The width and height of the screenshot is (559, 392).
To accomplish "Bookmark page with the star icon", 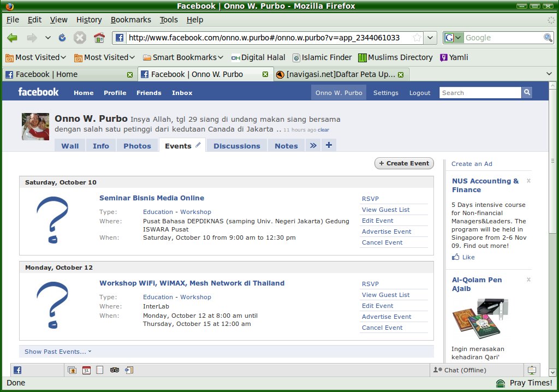I will click(x=417, y=38).
